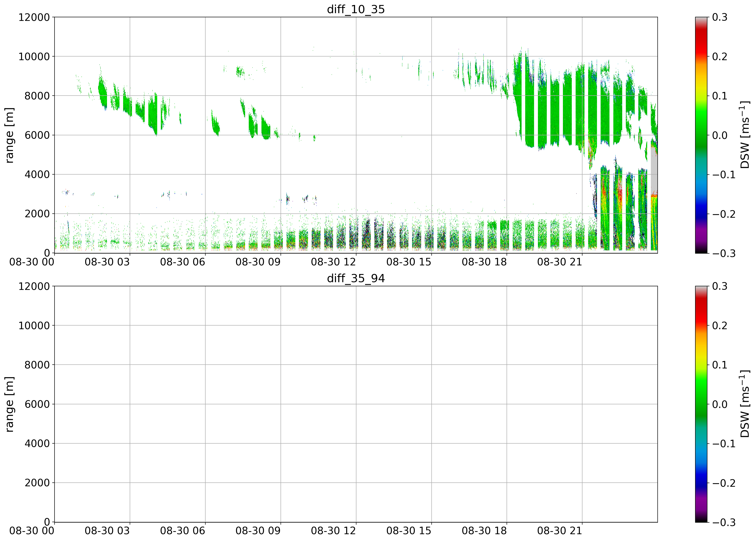Click the 08-30 12 time tick under diff_10_35
The image size is (756, 541).
point(333,262)
